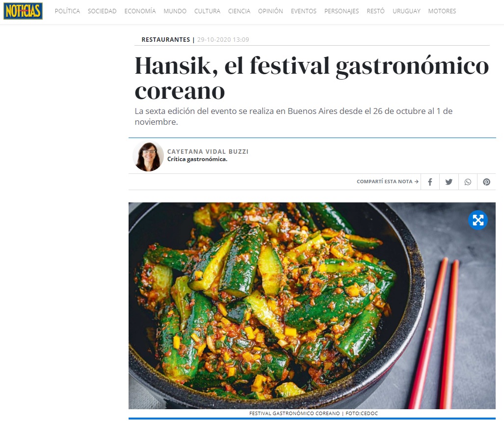Share the article on Twitter
Viewport: 504px width, 421px height.
(449, 182)
